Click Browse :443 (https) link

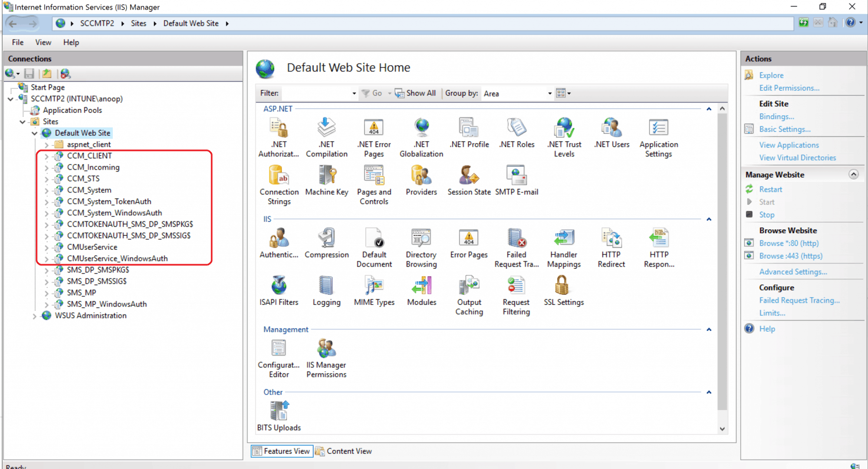pyautogui.click(x=790, y=256)
